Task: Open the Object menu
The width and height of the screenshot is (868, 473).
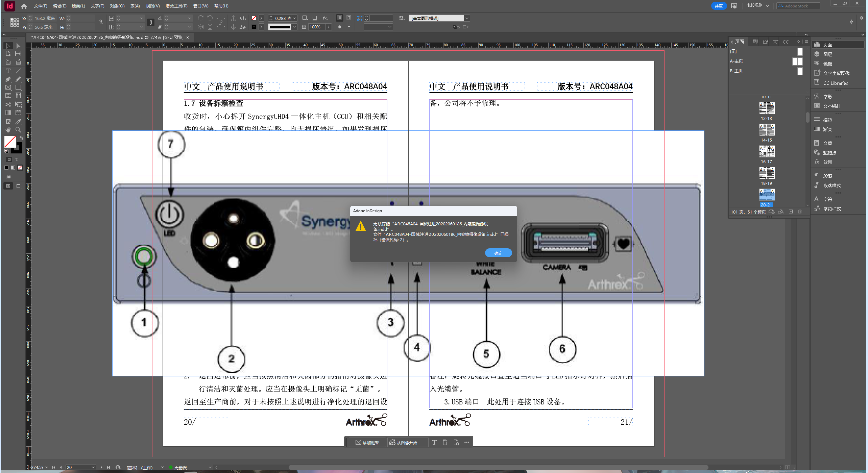Action: (x=117, y=6)
